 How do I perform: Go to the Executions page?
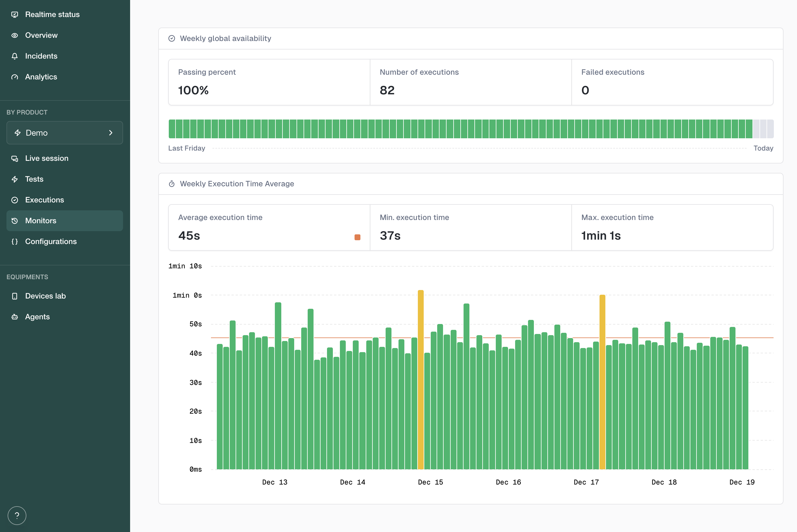point(45,200)
